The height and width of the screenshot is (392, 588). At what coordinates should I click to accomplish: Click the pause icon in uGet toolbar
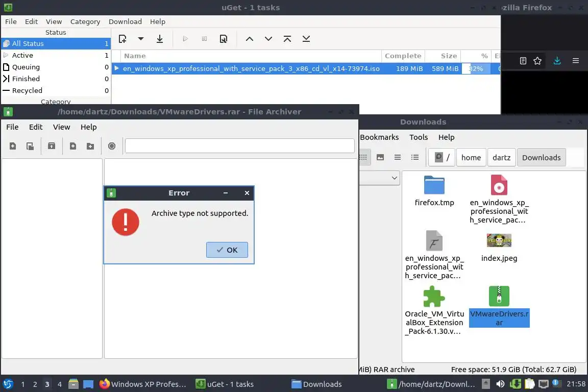tap(204, 39)
